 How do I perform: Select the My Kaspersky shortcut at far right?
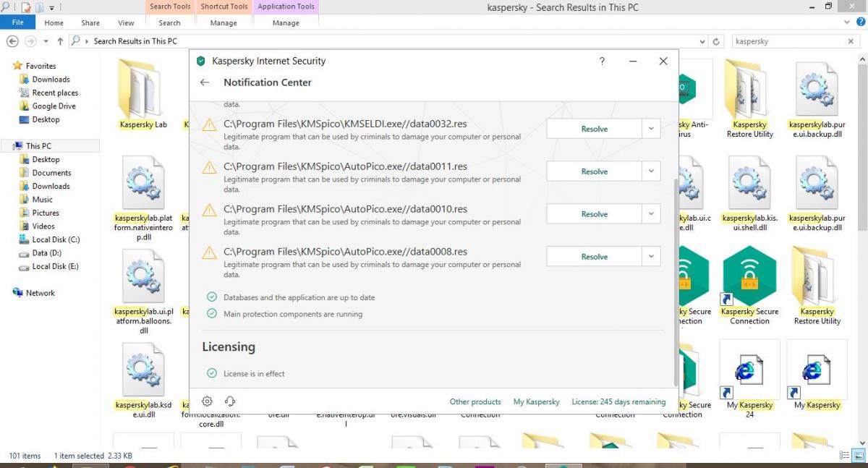[x=817, y=370]
